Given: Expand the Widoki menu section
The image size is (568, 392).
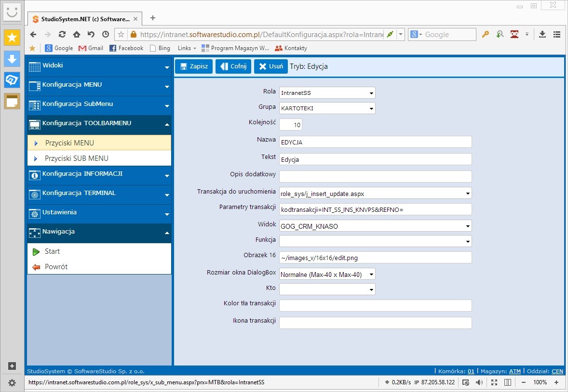Looking at the screenshot, I should (99, 66).
